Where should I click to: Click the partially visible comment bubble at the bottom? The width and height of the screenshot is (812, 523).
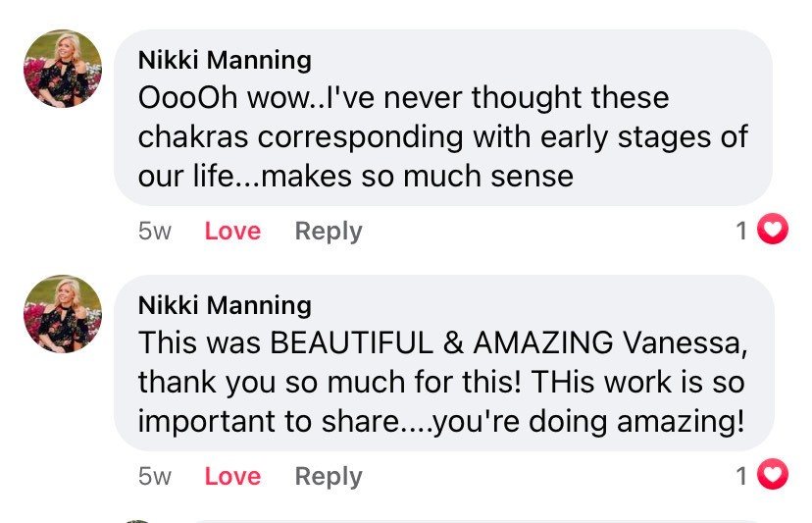[471, 520]
